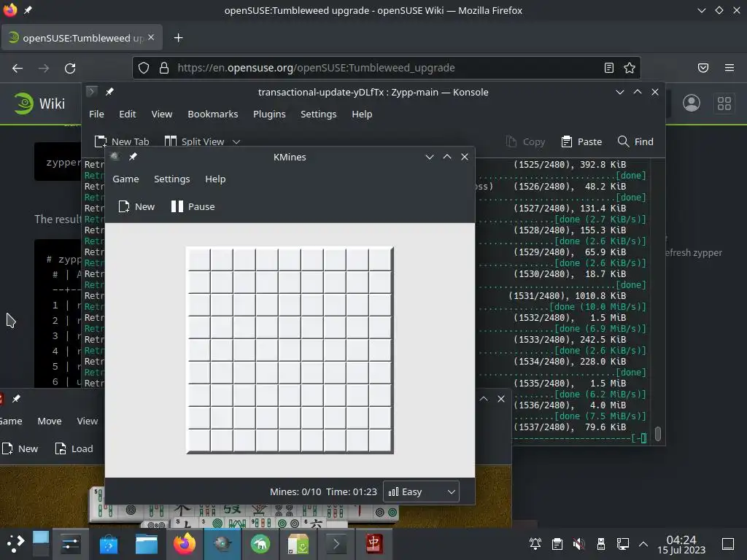Click Load in the Mahjongg window toolbar
Image resolution: width=747 pixels, height=560 pixels.
74,448
